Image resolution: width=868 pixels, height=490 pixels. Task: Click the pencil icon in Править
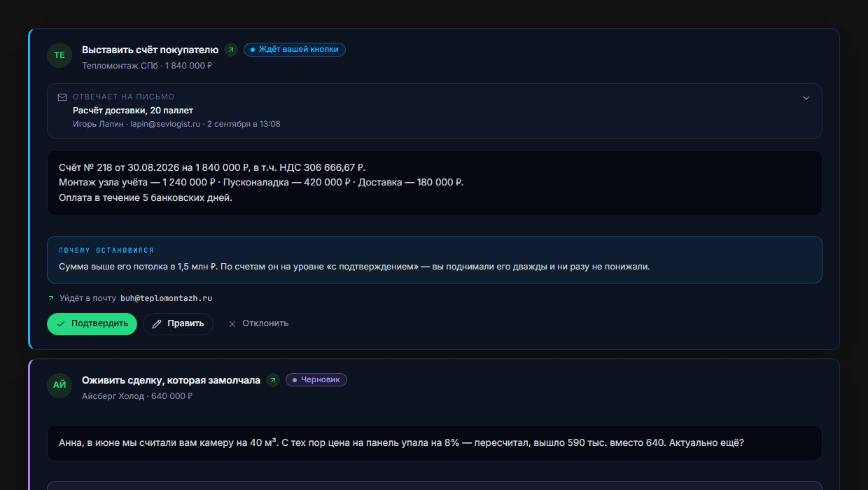157,324
